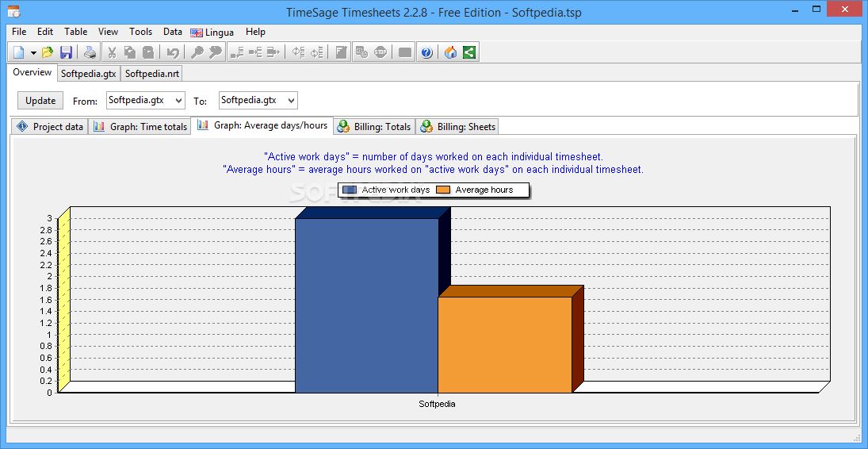This screenshot has height=449, width=868.
Task: Open the File menu
Action: (x=19, y=32)
